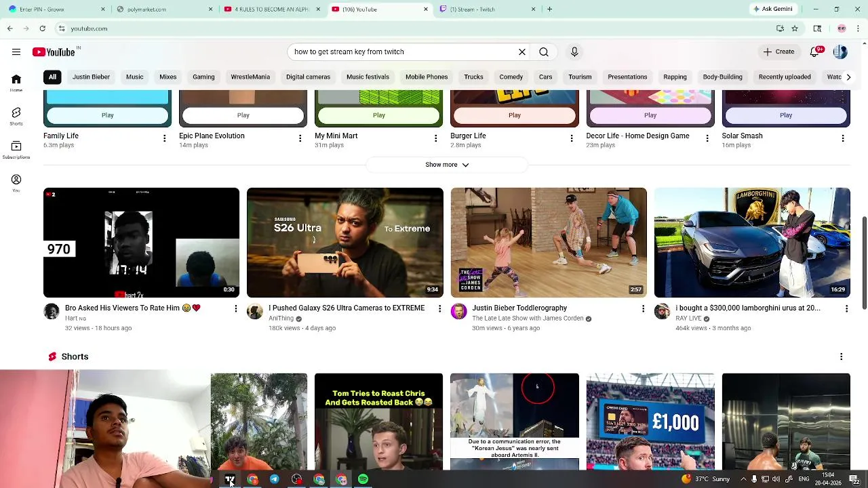Viewport: 868px width, 488px height.
Task: Open options for Lamborghini video
Action: (846, 309)
